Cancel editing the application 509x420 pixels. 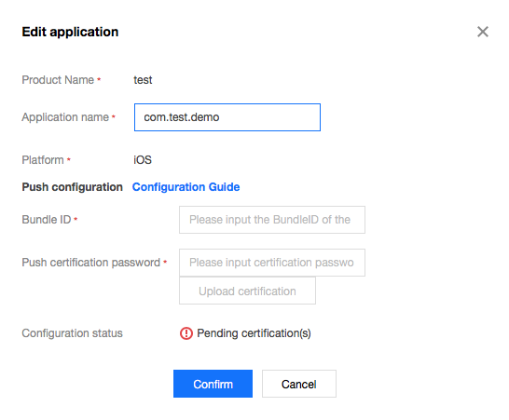pos(299,384)
